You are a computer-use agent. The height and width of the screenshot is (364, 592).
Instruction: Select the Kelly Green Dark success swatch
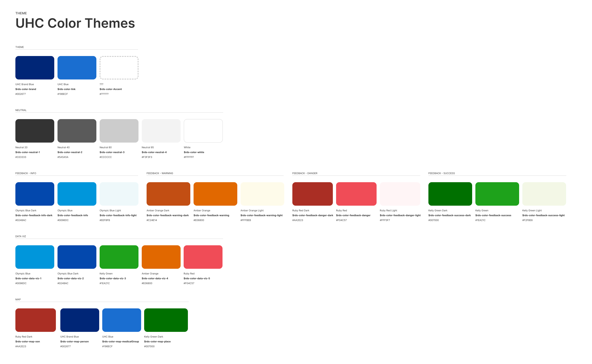point(450,194)
